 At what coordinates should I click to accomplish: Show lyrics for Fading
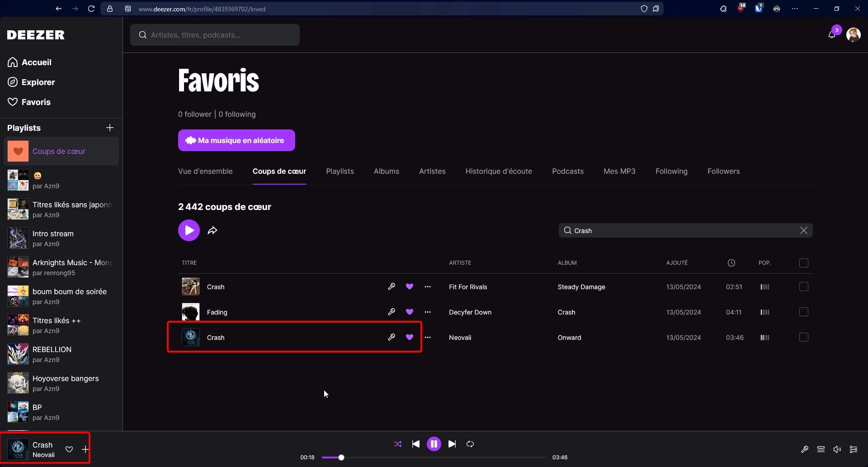click(x=392, y=312)
